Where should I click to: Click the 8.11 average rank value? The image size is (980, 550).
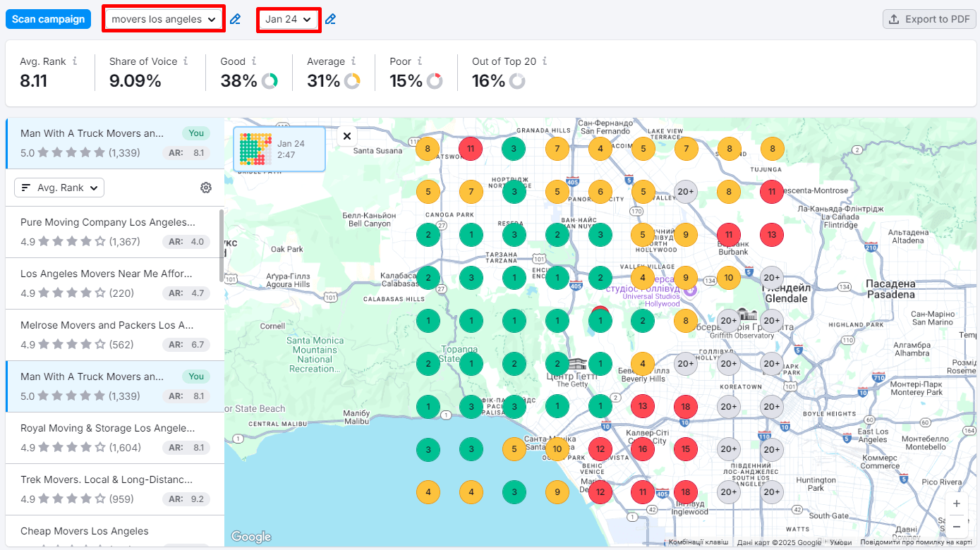[x=33, y=81]
